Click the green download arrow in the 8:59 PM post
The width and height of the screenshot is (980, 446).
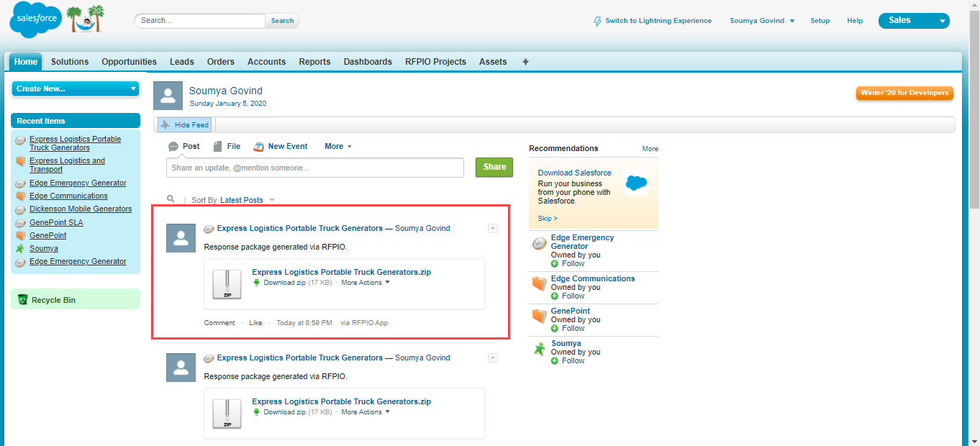coord(256,283)
